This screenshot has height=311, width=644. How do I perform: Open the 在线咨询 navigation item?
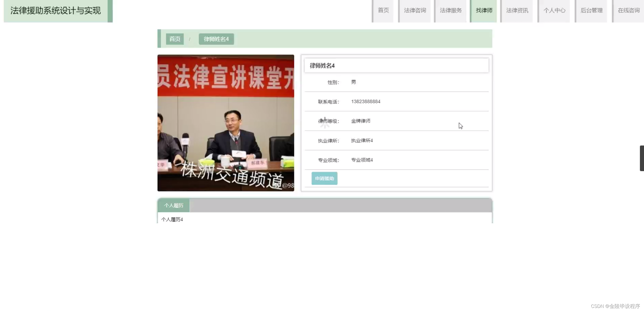tap(628, 11)
